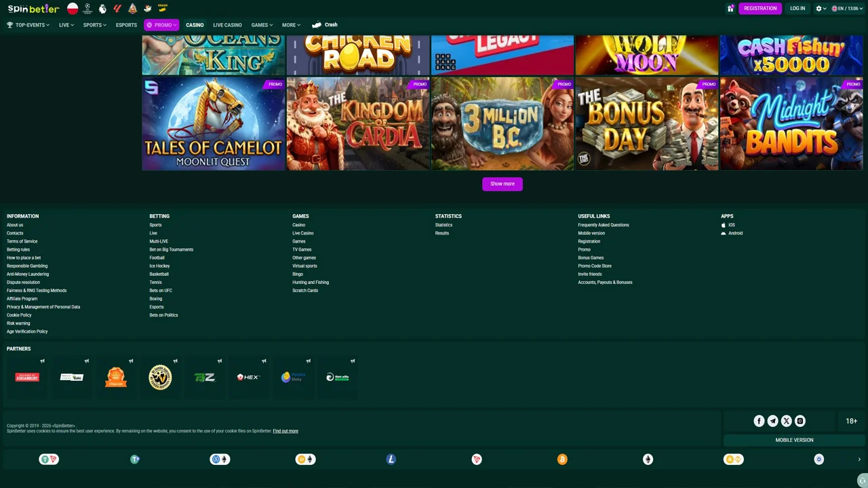Open the Affiliate Program link
The image size is (868, 488).
click(22, 299)
